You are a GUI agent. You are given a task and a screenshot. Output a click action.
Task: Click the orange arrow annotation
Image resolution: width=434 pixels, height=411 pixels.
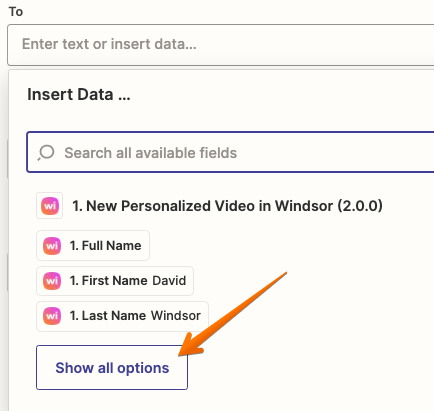click(232, 314)
